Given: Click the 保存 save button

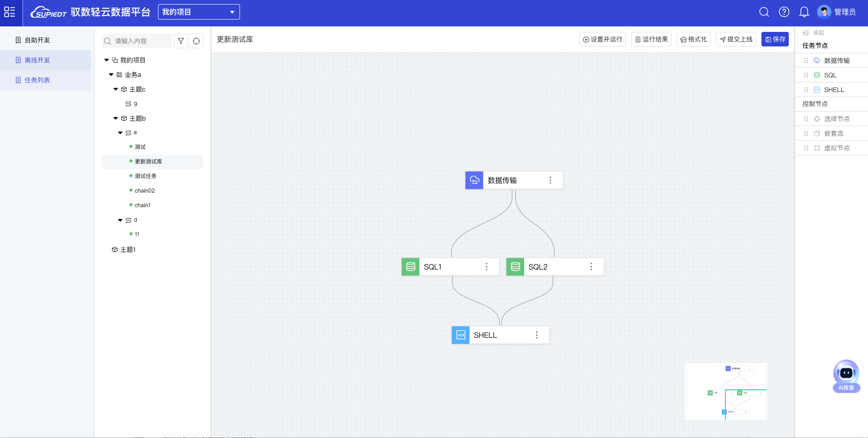Looking at the screenshot, I should click(775, 39).
